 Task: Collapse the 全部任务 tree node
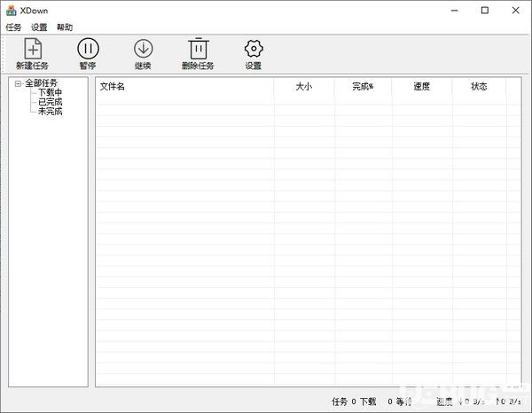(x=18, y=83)
